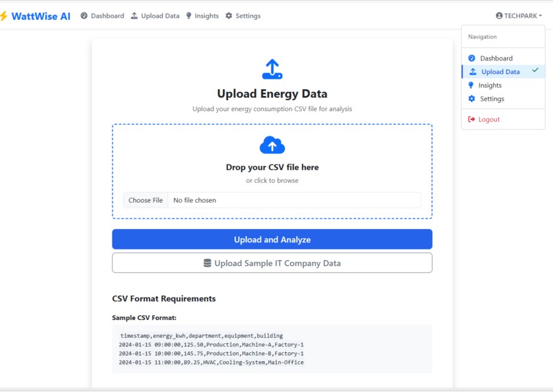Click the Choose File button
Viewport: 553px width, 392px height.
pos(145,200)
